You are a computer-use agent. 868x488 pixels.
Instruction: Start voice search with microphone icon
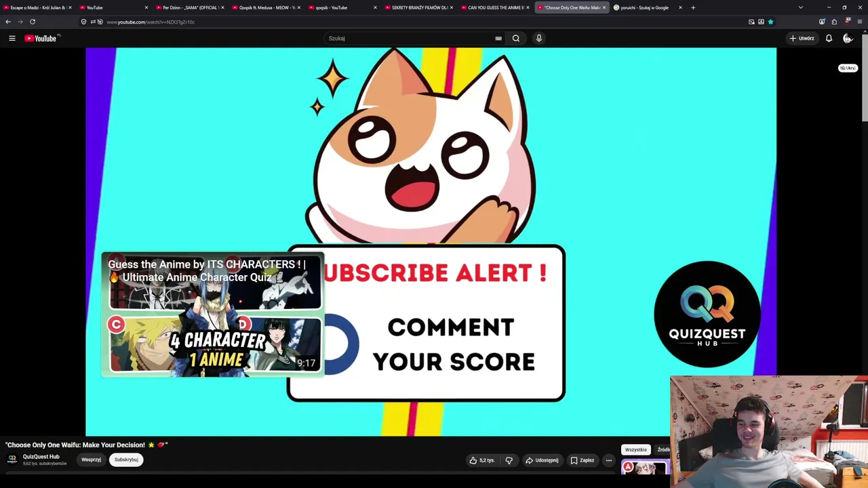539,39
